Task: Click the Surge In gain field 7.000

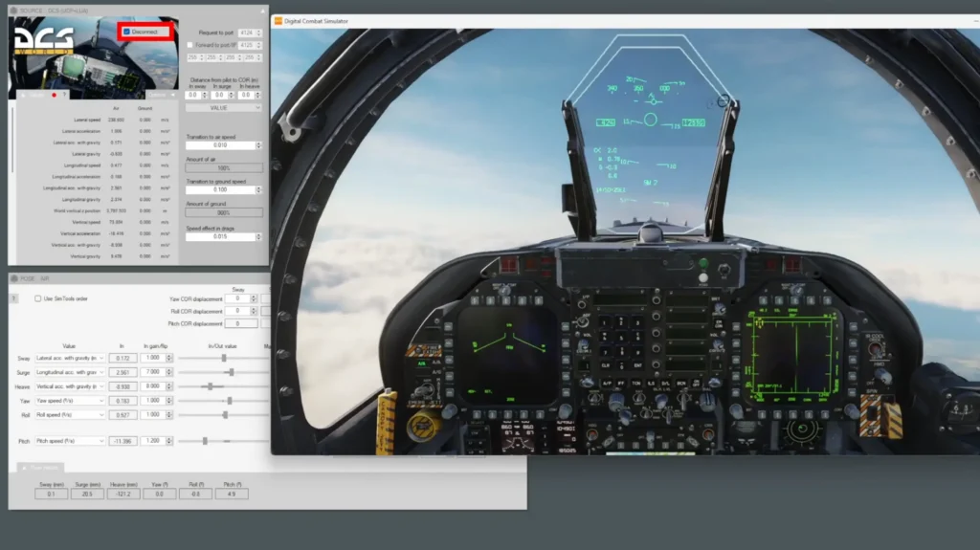Action: tap(156, 372)
